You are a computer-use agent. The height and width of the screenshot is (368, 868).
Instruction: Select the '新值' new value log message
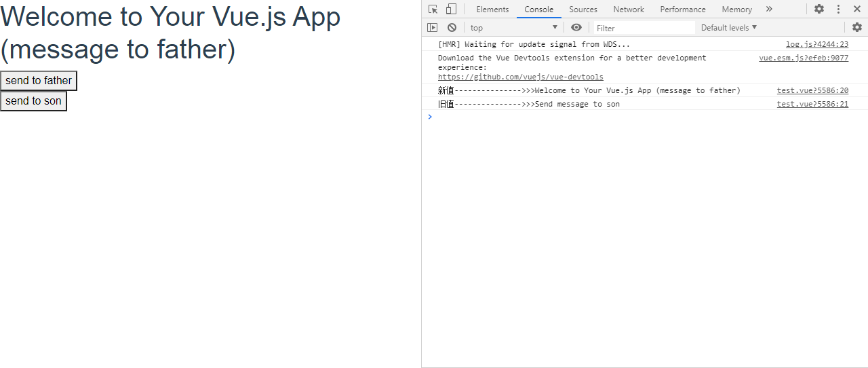pos(589,90)
